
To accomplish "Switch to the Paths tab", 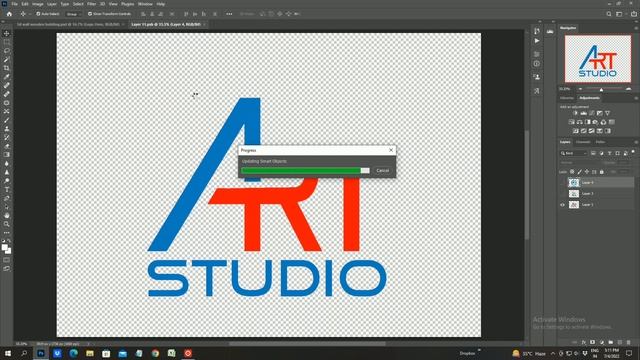I will point(600,142).
